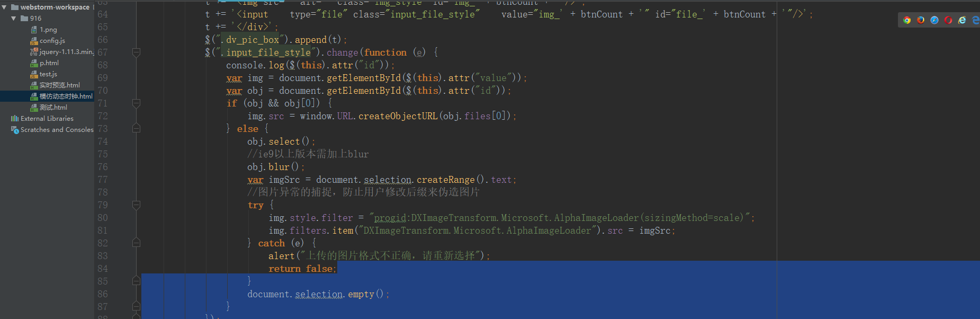Select 1.png in the project tree
This screenshot has width=980, height=319.
tap(48, 30)
